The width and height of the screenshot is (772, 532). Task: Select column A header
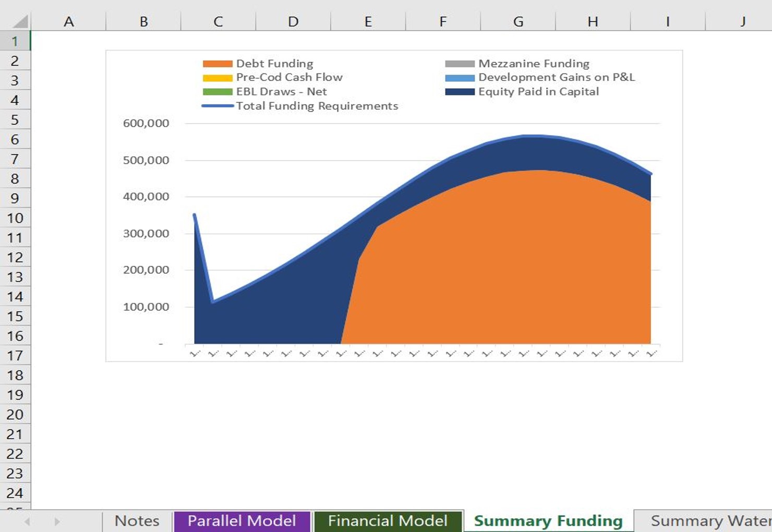tap(68, 21)
